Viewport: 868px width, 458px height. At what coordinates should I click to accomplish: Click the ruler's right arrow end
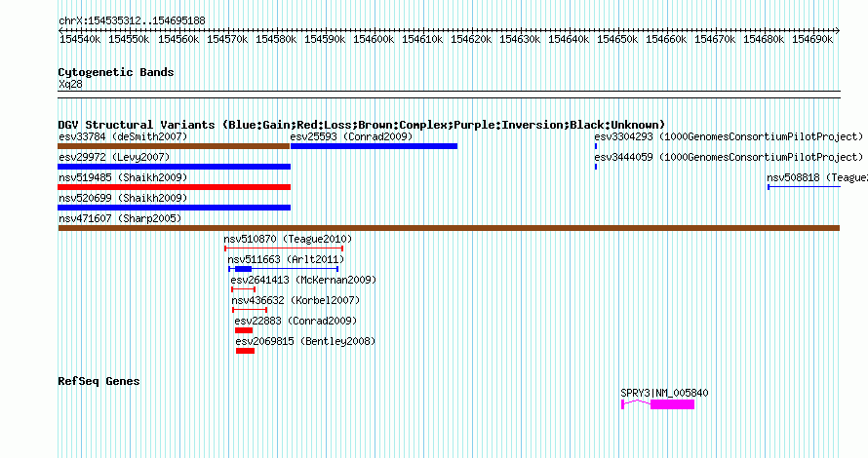coord(838,30)
